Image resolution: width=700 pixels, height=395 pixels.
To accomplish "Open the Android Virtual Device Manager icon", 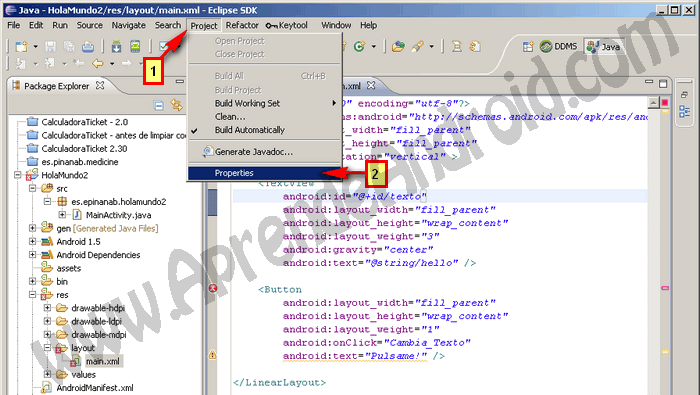I will [135, 46].
